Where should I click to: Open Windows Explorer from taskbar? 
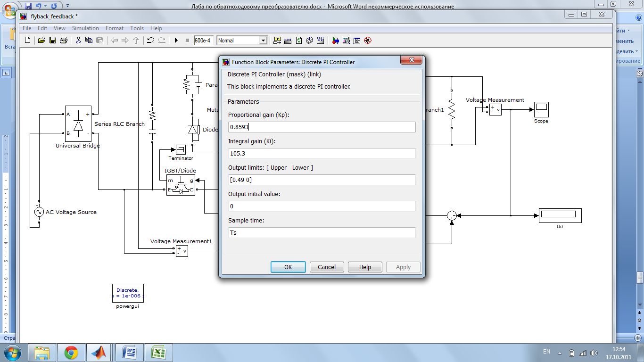(x=42, y=352)
